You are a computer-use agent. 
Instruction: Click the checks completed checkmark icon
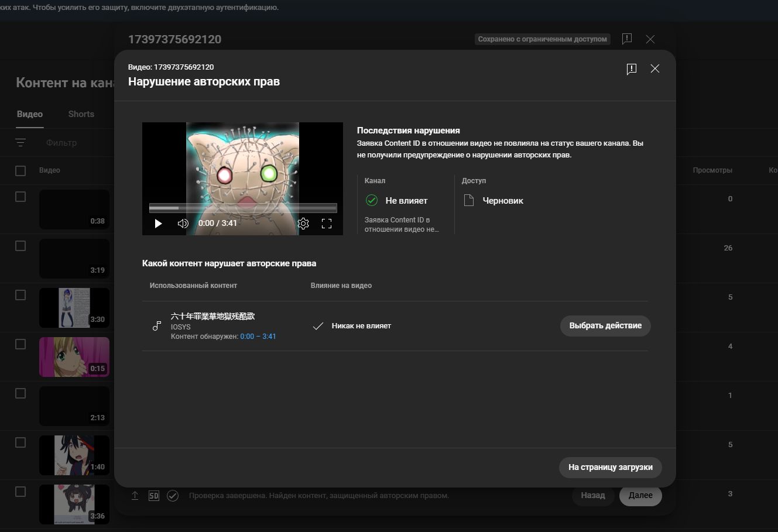[173, 496]
